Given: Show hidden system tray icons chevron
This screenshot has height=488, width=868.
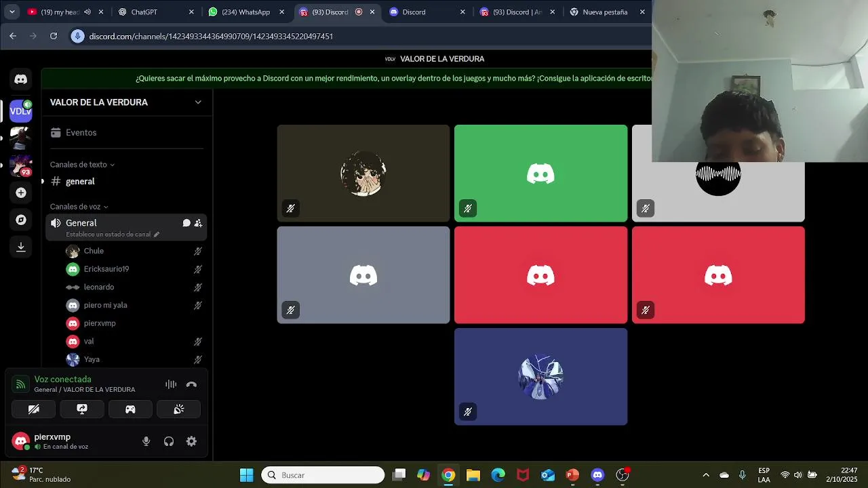Looking at the screenshot, I should pos(706,475).
